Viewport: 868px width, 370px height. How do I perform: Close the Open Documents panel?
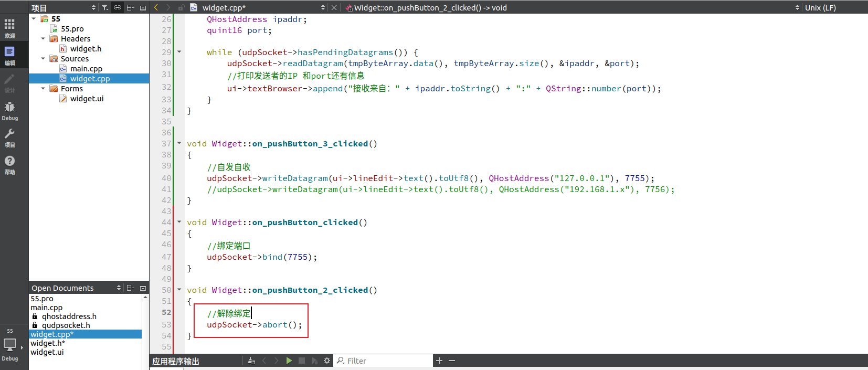point(143,288)
